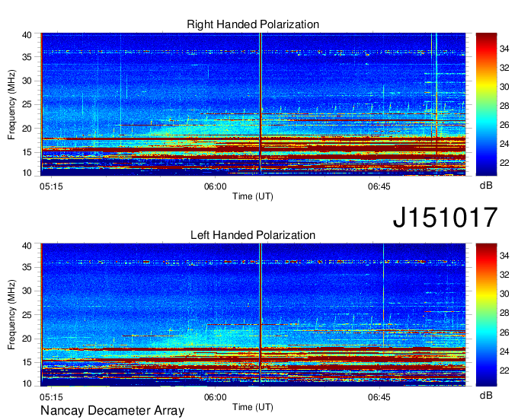The image size is (518, 420).
Task: Click the '40' frequency tick of top plot
Action: click(x=27, y=35)
